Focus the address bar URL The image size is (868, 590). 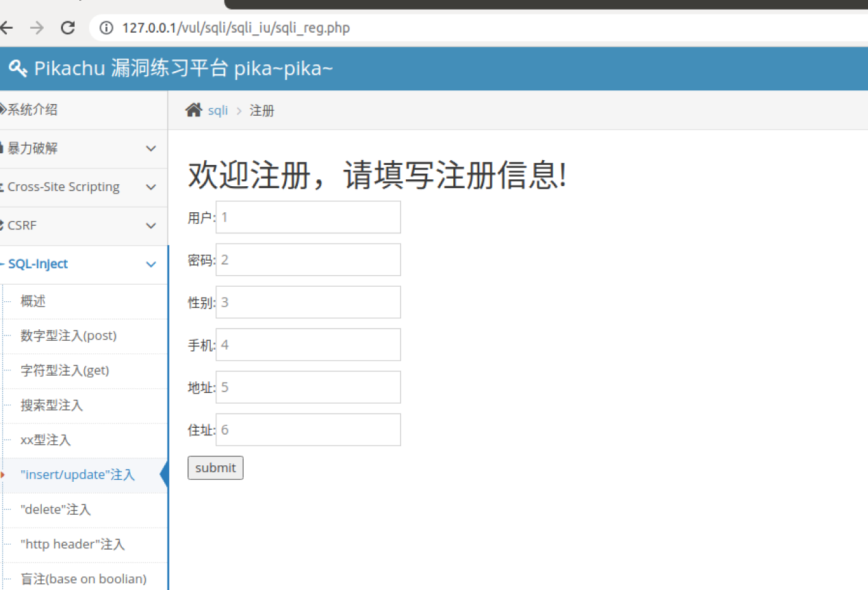(235, 28)
